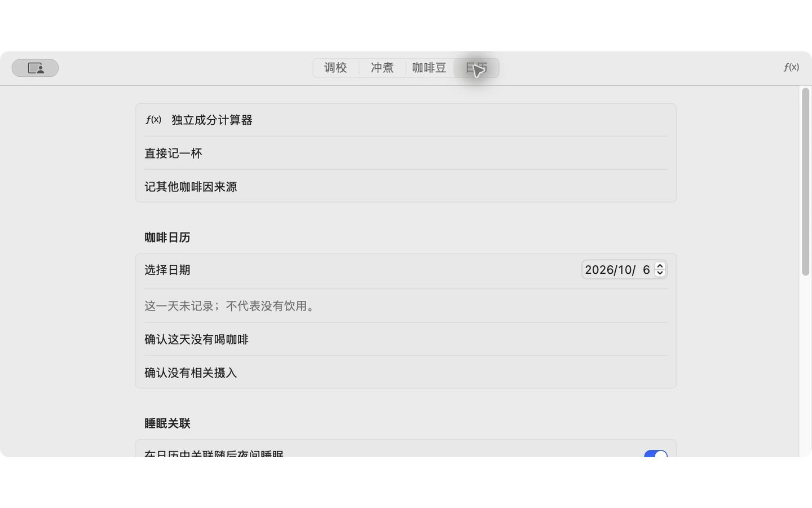Screen dimensions: 812x508
Task: Click the f(x) icon beside 独立成分计算器
Action: tap(153, 120)
